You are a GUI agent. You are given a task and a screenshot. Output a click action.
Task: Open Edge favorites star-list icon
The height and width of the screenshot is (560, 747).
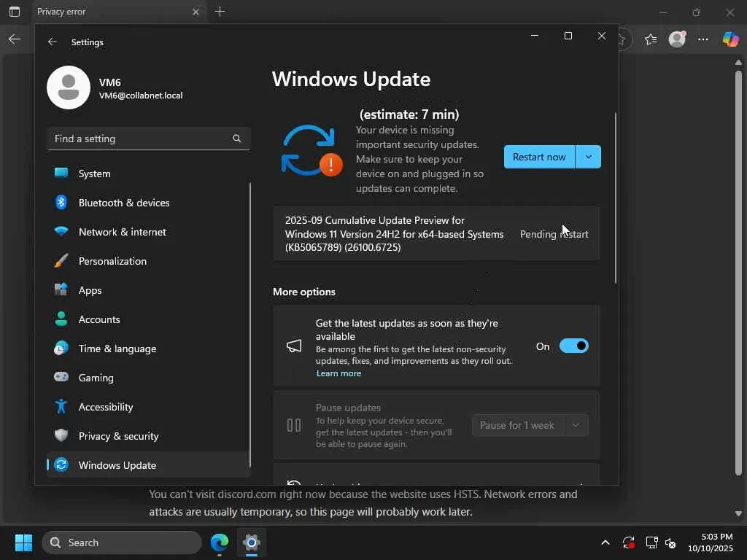650,39
